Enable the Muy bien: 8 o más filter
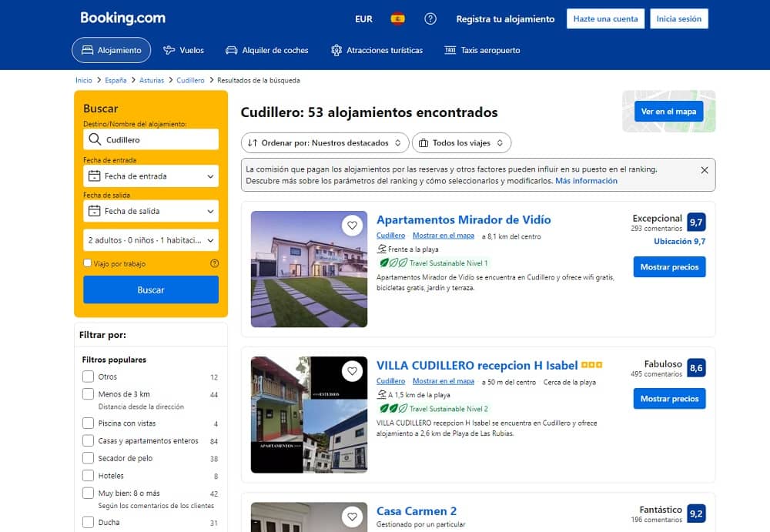The height and width of the screenshot is (532, 770). click(88, 493)
